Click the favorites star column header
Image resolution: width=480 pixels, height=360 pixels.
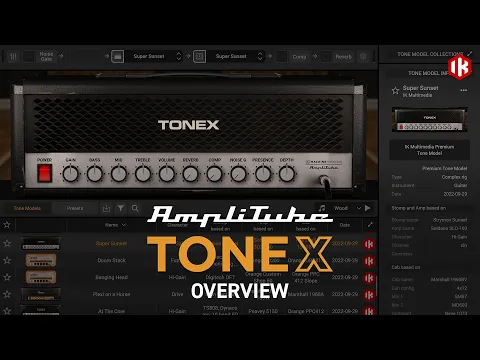pos(7,225)
